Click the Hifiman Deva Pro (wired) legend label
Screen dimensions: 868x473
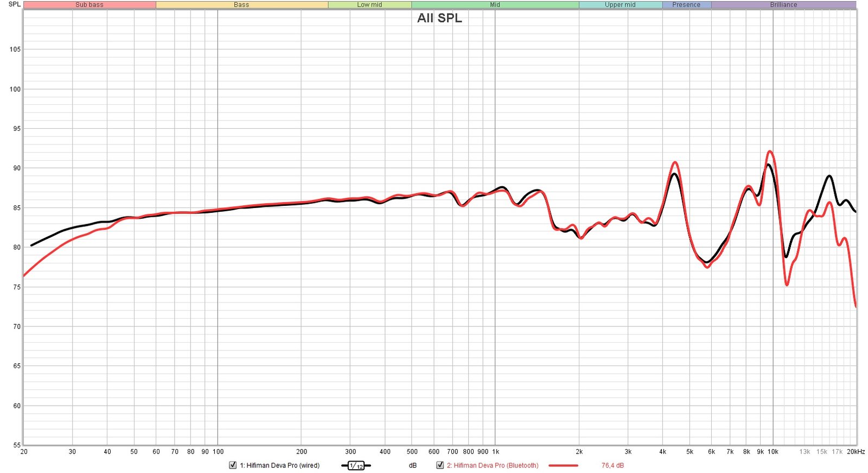[x=279, y=465]
